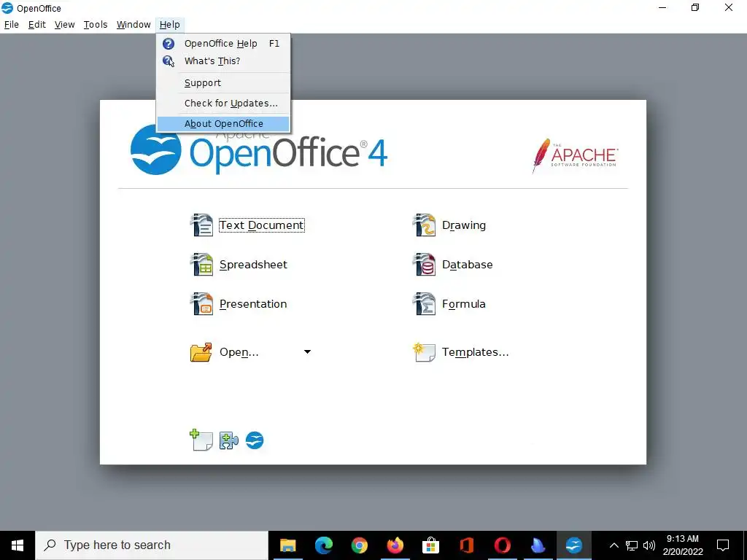Image resolution: width=747 pixels, height=560 pixels.
Task: Click the What's This? icon in menu
Action: click(x=169, y=61)
